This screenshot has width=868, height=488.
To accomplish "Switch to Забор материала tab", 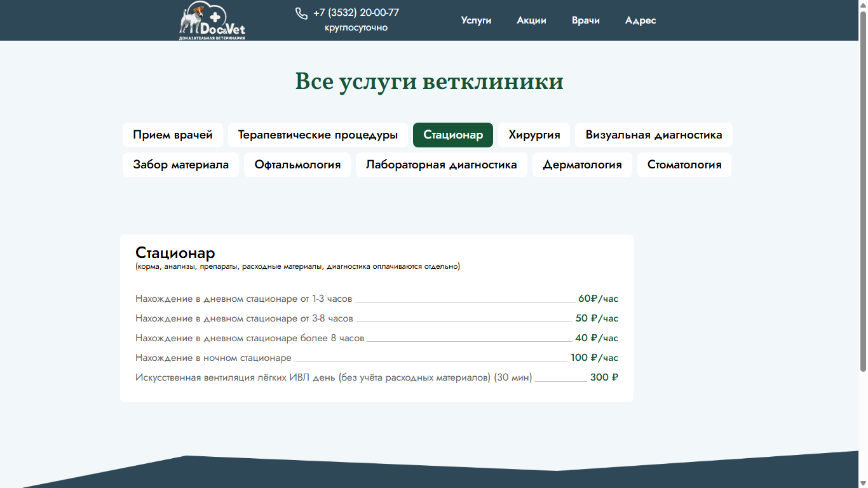I will click(x=180, y=165).
